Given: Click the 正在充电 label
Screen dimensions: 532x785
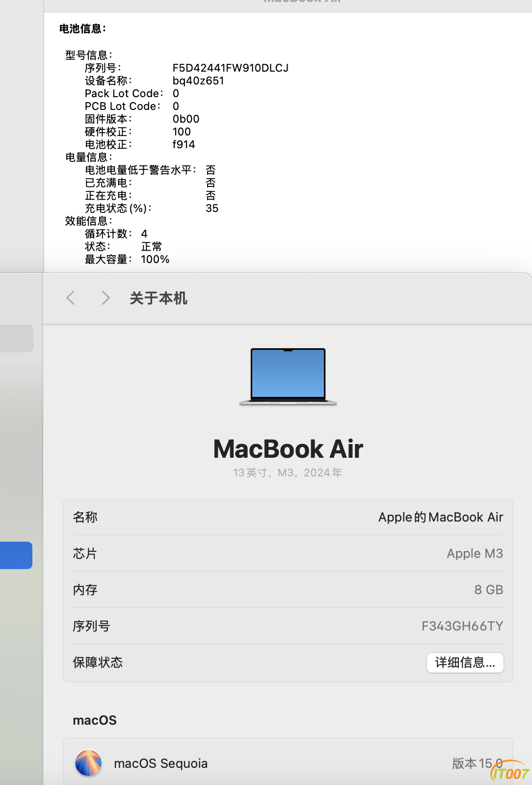Looking at the screenshot, I should [108, 195].
